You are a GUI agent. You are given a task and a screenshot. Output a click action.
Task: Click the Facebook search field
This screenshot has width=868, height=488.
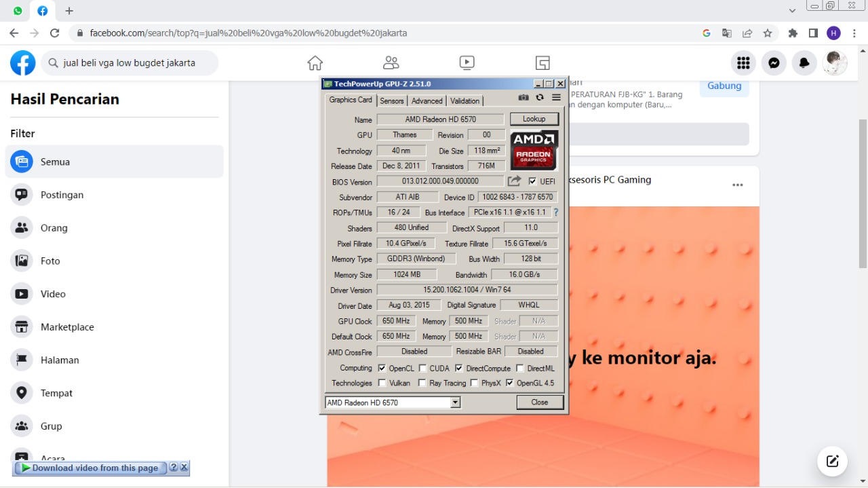pyautogui.click(x=130, y=63)
